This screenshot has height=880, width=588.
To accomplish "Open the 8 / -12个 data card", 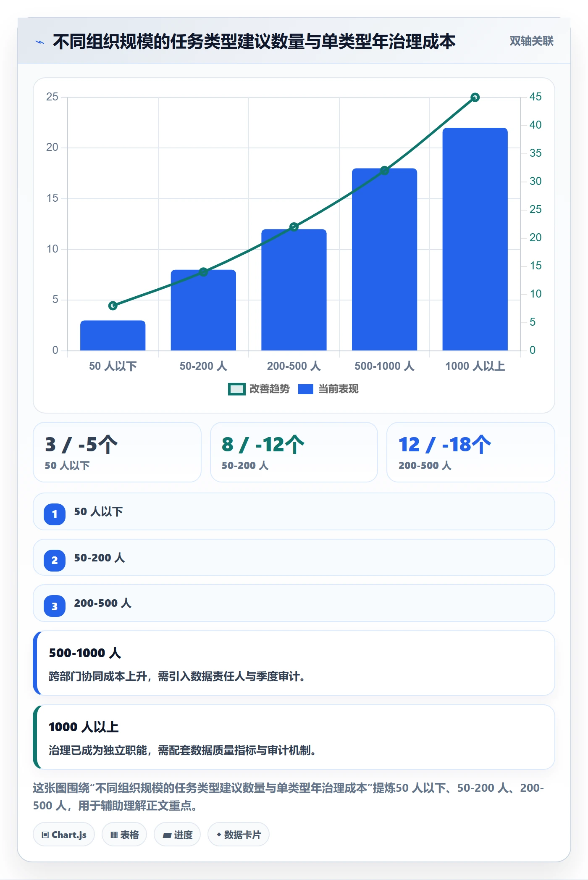I will pos(294,452).
